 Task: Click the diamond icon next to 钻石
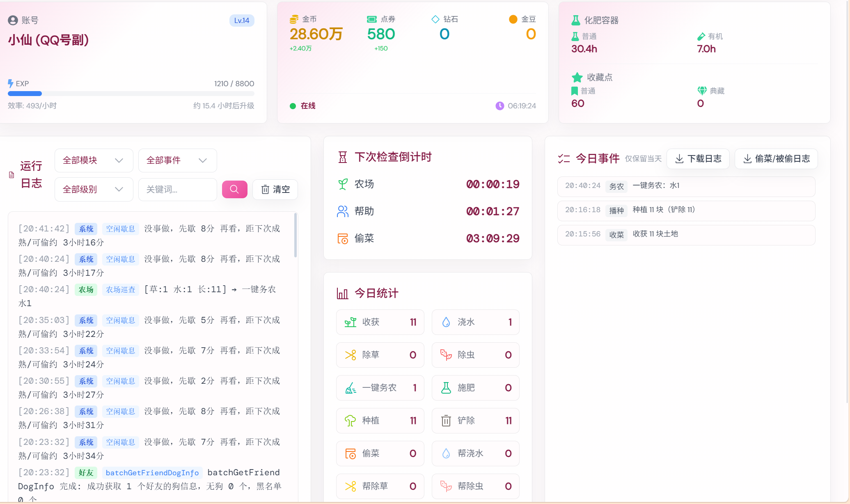[435, 19]
